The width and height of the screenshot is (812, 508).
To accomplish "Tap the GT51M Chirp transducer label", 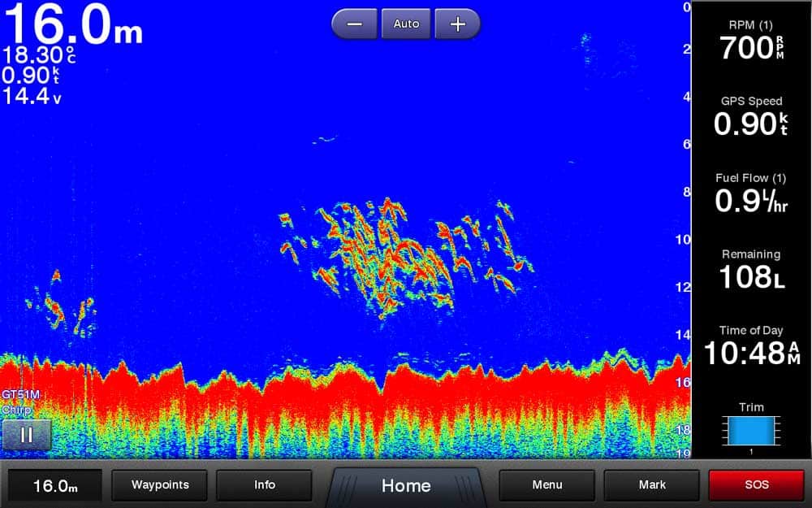I will tap(21, 402).
